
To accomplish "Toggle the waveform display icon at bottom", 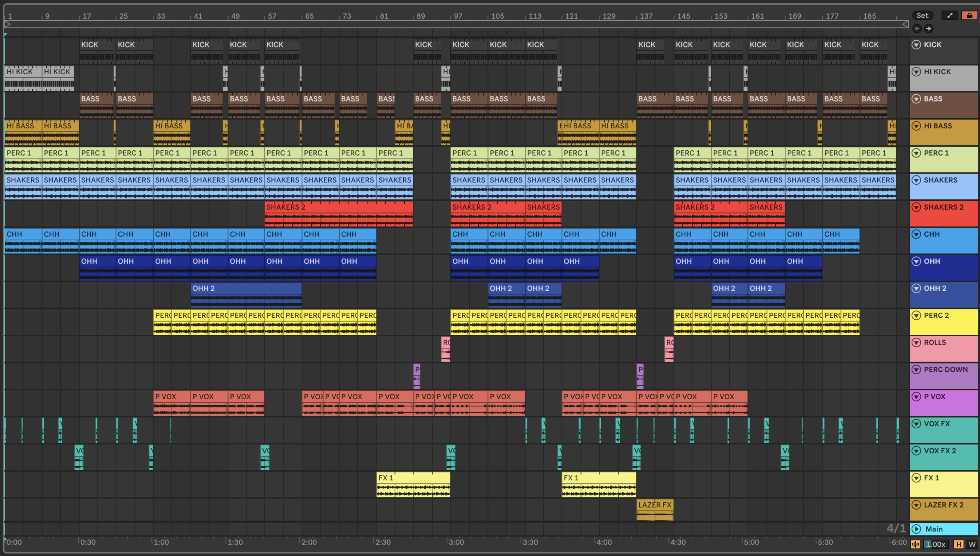I will pyautogui.click(x=915, y=544).
